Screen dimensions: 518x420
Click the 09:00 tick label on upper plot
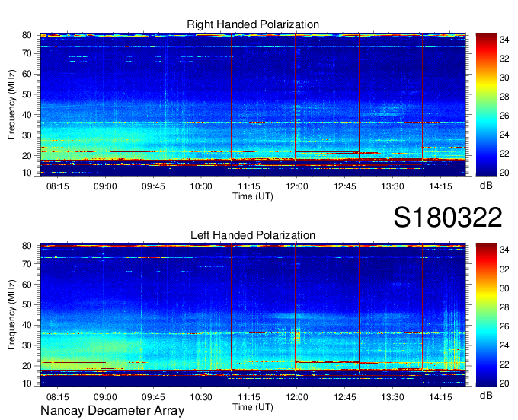pos(105,186)
